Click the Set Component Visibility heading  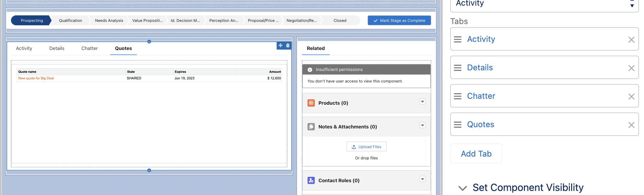pyautogui.click(x=528, y=187)
